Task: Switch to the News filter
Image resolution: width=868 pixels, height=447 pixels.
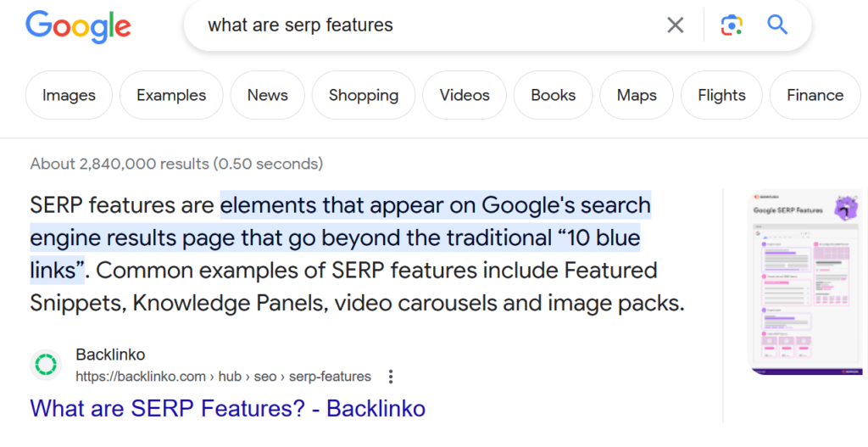Action: coord(267,95)
